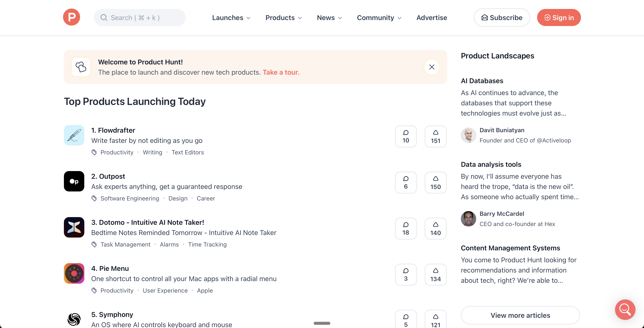The width and height of the screenshot is (644, 328).
Task: Click the Symphony swirl app icon
Action: tap(74, 319)
